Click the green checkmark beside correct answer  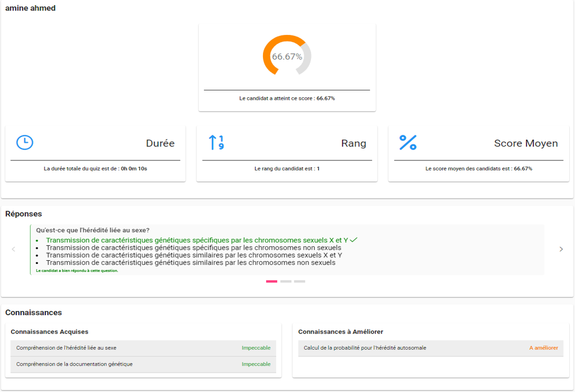tap(354, 240)
